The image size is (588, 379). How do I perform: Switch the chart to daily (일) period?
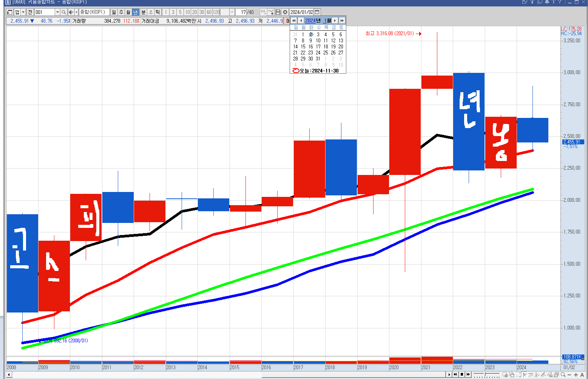pos(114,12)
